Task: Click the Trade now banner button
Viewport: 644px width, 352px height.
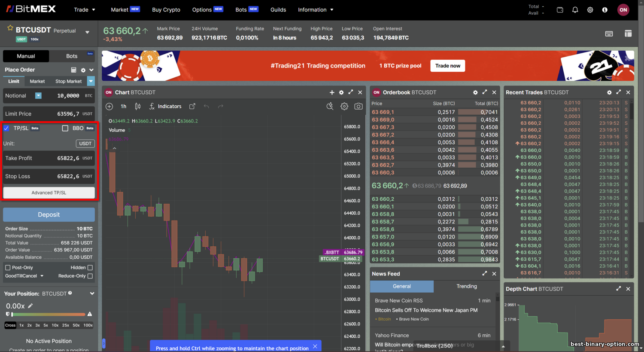Action: pos(447,66)
